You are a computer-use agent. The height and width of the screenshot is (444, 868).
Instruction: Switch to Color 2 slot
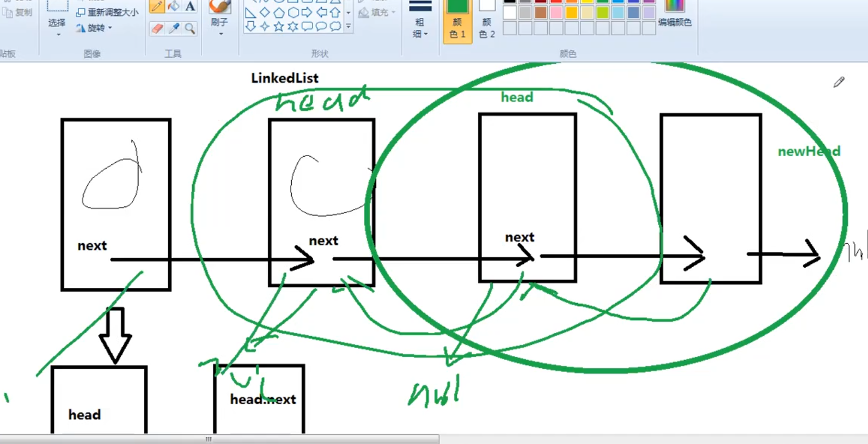(x=486, y=22)
